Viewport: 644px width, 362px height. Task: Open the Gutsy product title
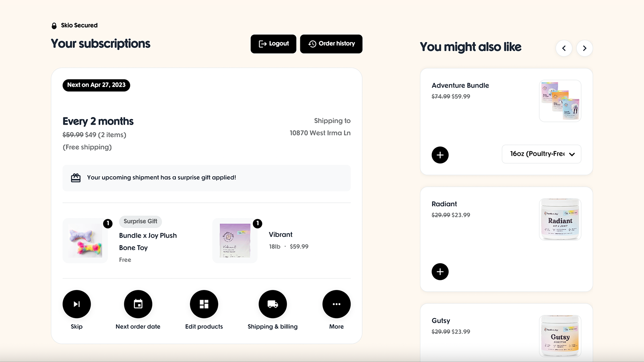[x=441, y=321]
